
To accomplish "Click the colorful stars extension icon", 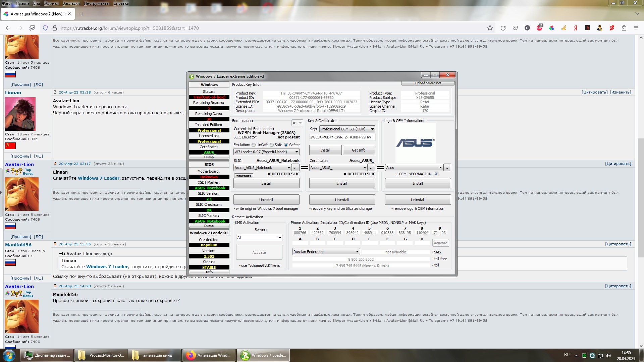I will tap(551, 28).
